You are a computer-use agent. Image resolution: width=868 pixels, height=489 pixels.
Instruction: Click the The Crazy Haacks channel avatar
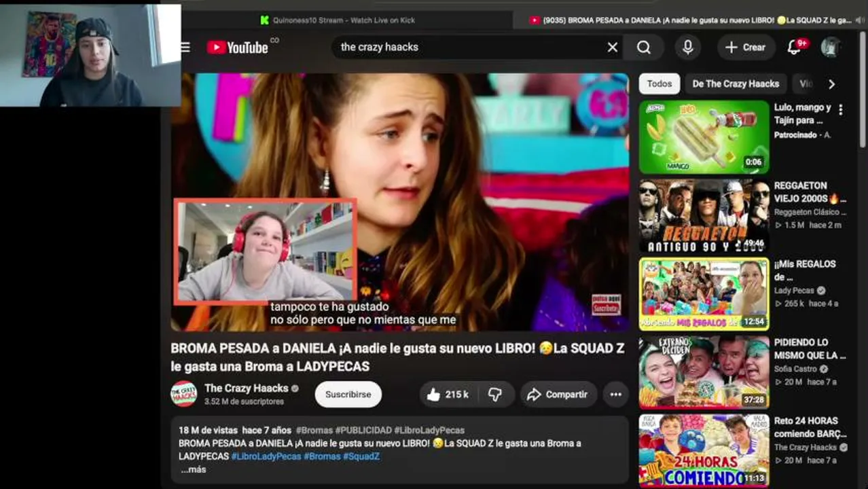click(183, 394)
